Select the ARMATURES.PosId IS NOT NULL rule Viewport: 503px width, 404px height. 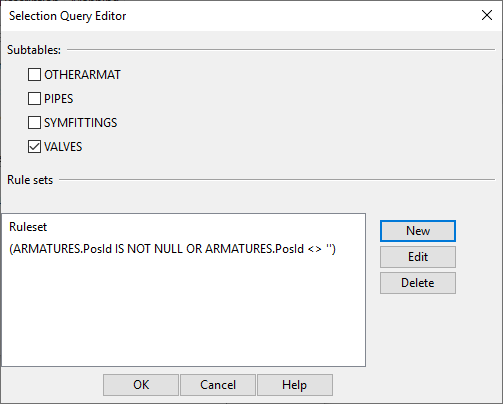[172, 249]
